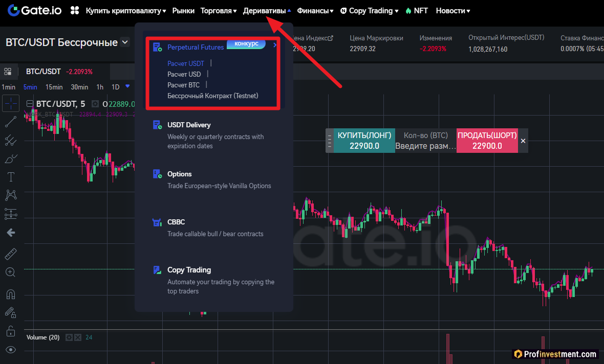
Task: Expand more timeframes arrow after 1D
Action: (x=127, y=86)
